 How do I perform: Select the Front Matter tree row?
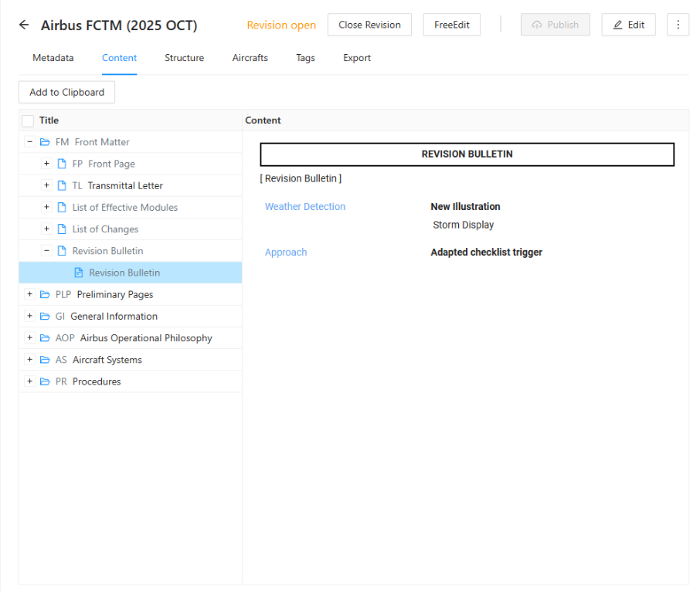click(x=131, y=142)
